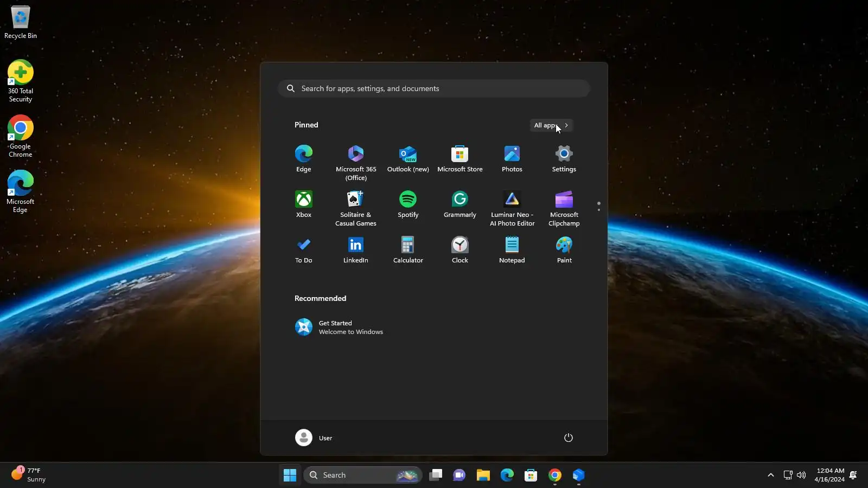Image resolution: width=868 pixels, height=488 pixels.
Task: Select 360 Total Security desktop shortcut
Action: click(x=21, y=81)
